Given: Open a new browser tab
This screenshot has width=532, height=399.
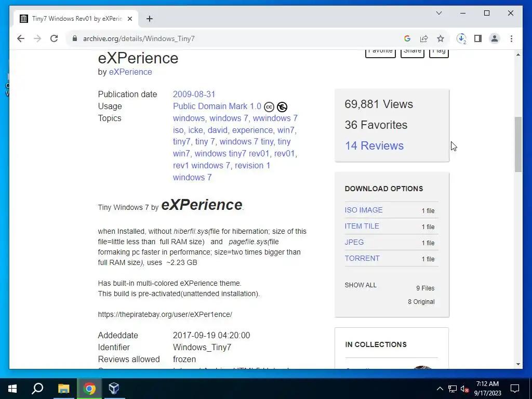Looking at the screenshot, I should [149, 19].
